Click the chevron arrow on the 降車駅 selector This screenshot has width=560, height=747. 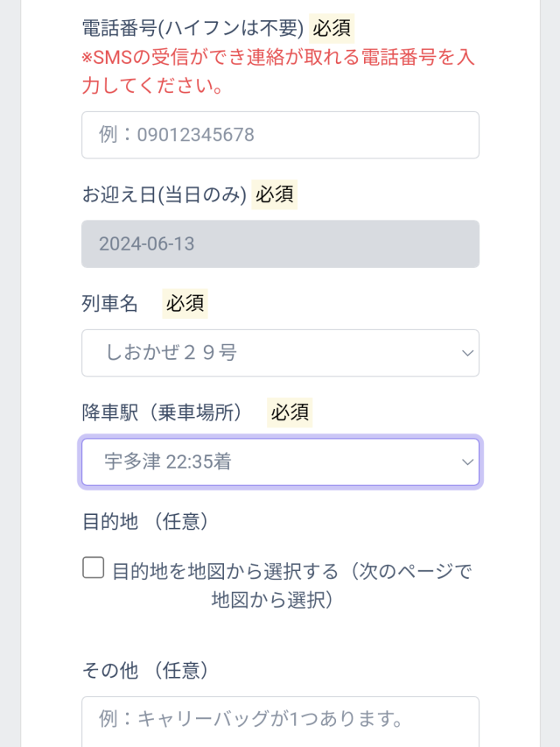pyautogui.click(x=466, y=462)
